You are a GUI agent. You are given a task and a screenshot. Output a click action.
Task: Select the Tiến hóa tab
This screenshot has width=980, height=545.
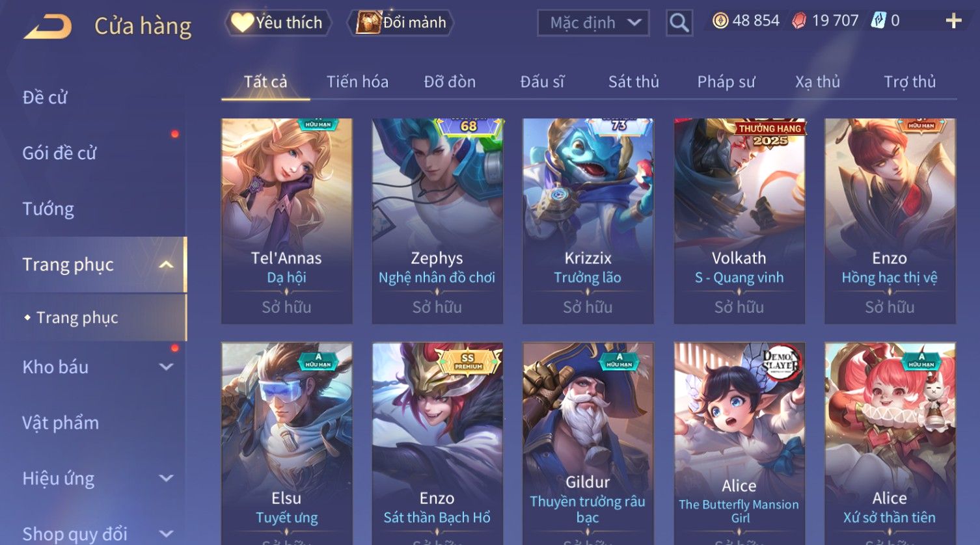pyautogui.click(x=357, y=82)
